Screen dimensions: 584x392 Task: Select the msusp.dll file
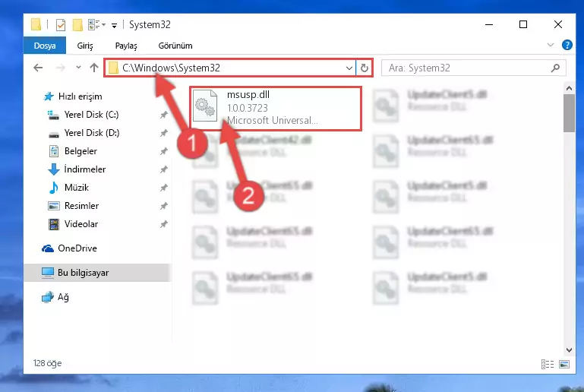pos(276,109)
